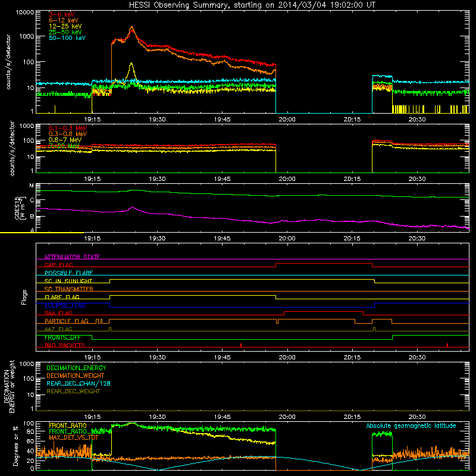Click the 7-20 MeV legend entry

pyautogui.click(x=64, y=146)
